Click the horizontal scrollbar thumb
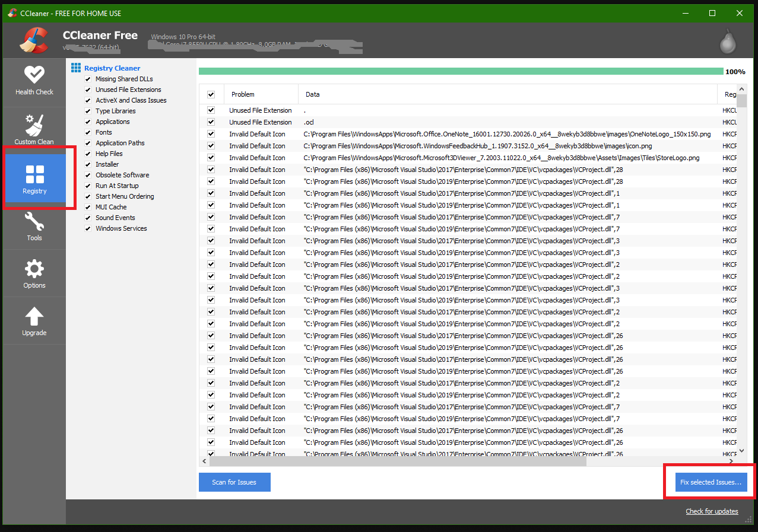The height and width of the screenshot is (532, 758). coord(398,461)
